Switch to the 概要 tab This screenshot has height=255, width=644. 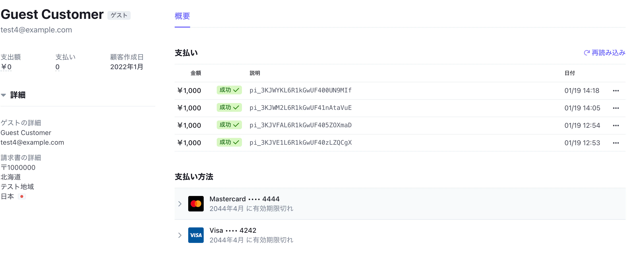tap(182, 16)
